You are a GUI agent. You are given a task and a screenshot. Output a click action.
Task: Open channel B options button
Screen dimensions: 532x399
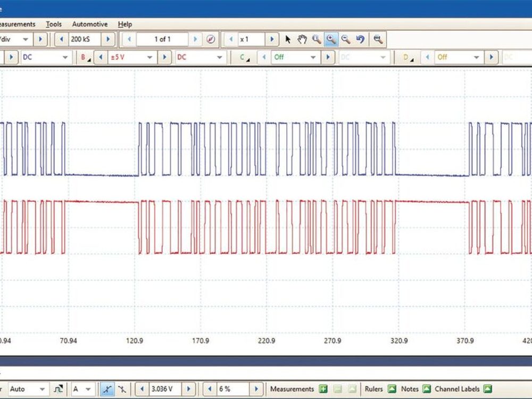coord(85,57)
